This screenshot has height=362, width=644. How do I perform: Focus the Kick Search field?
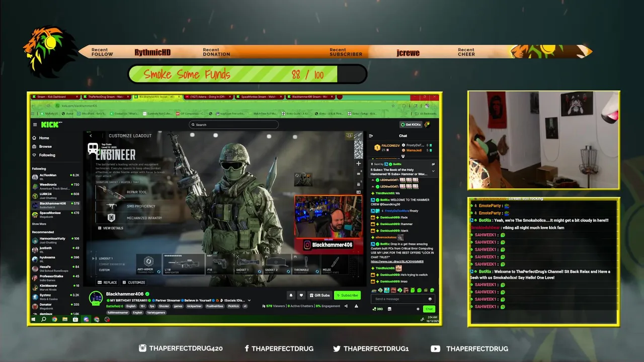[x=233, y=125]
